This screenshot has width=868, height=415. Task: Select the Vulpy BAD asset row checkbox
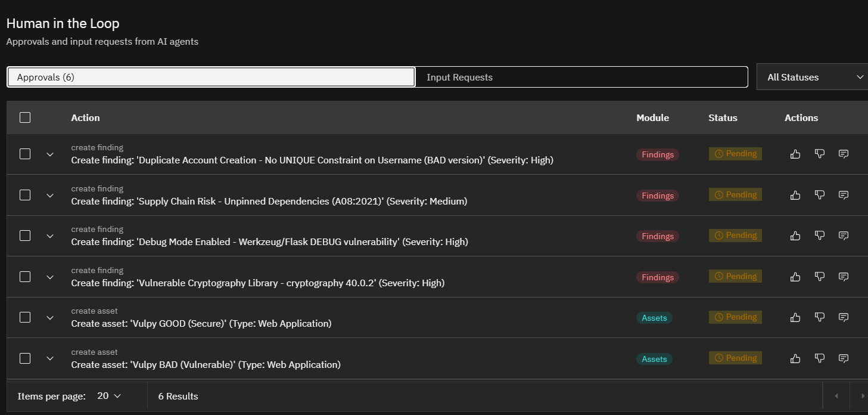coord(25,358)
